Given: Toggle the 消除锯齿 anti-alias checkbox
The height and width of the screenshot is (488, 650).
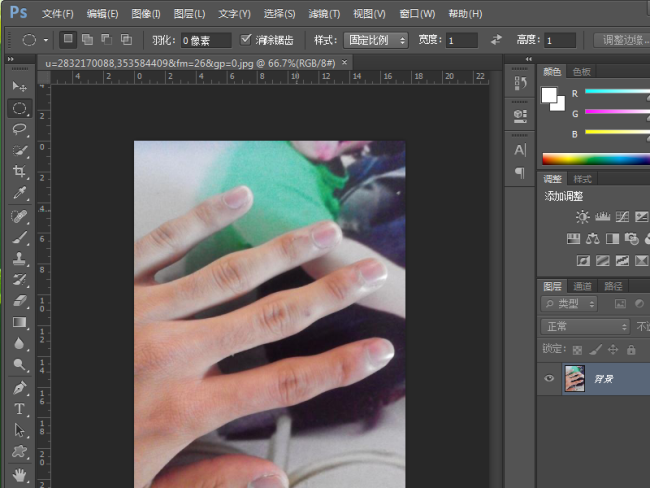Looking at the screenshot, I should pyautogui.click(x=248, y=40).
